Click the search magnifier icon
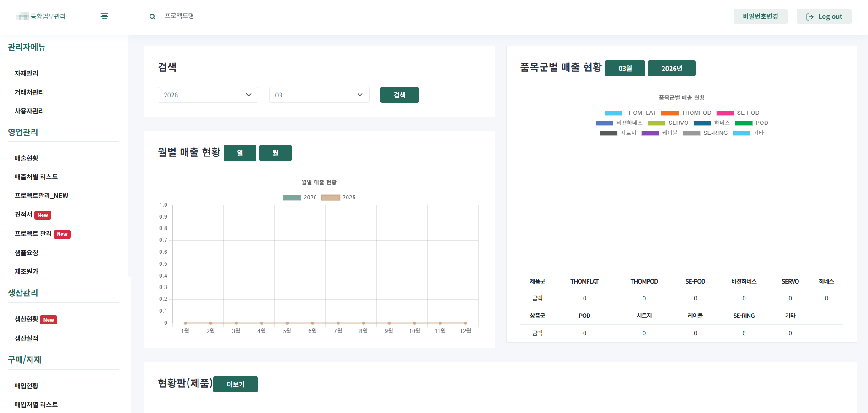 [152, 16]
